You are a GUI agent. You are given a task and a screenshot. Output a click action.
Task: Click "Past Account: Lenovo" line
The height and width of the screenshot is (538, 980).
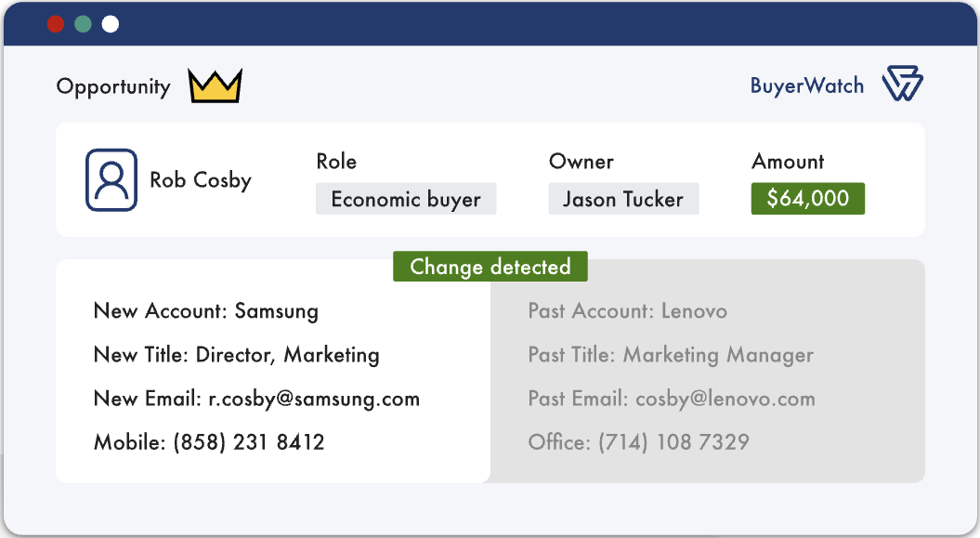pos(628,311)
